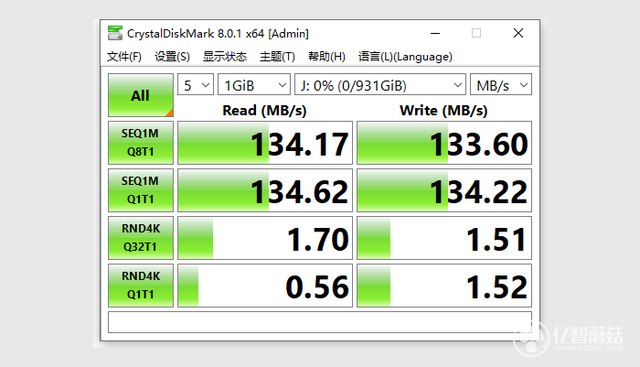Click the CrystalDiskMark app icon in title bar

[x=115, y=33]
